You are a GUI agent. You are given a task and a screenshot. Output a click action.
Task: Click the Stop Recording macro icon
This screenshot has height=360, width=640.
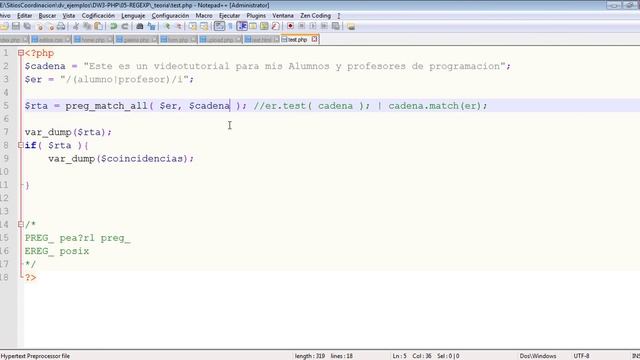[x=302, y=27]
